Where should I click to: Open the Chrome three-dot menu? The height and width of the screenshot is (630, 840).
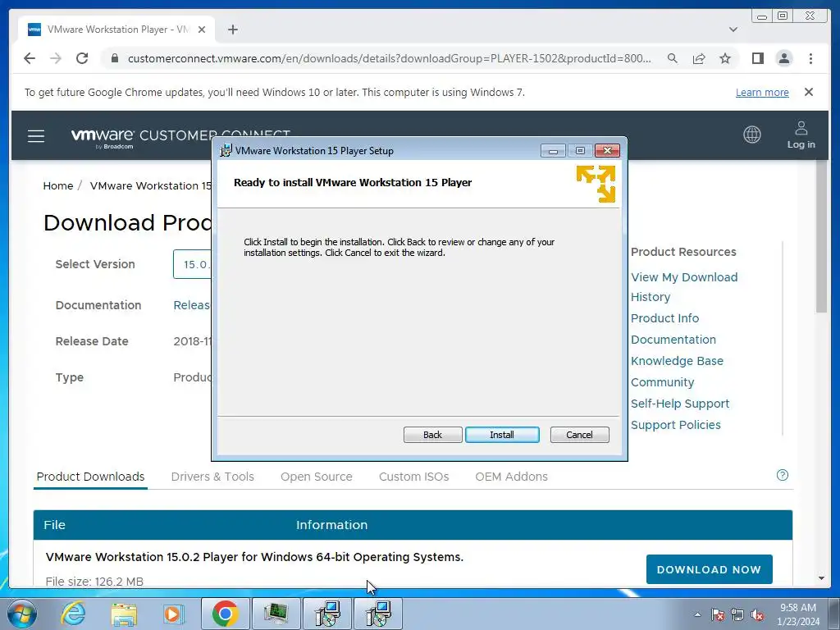click(810, 58)
